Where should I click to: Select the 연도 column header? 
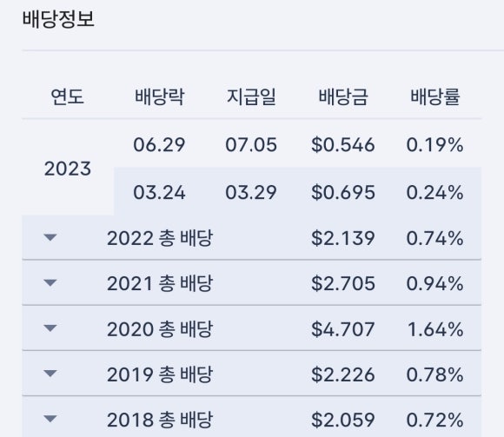pos(68,96)
